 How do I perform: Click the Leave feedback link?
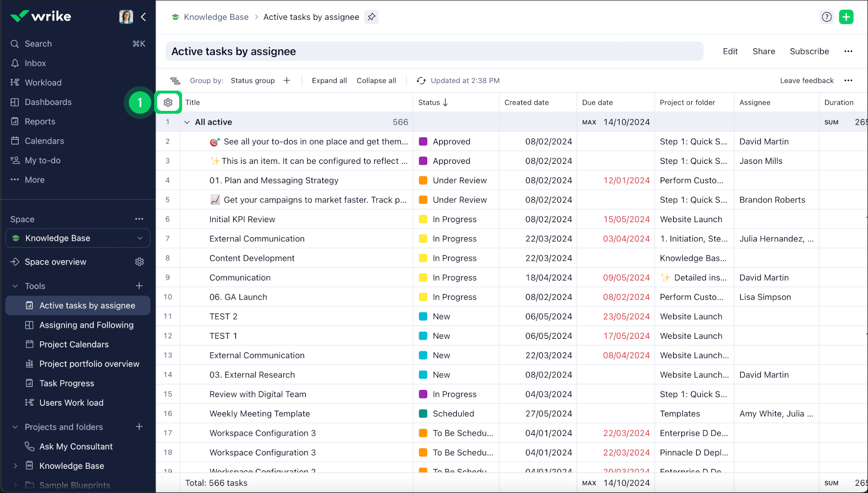coord(806,80)
